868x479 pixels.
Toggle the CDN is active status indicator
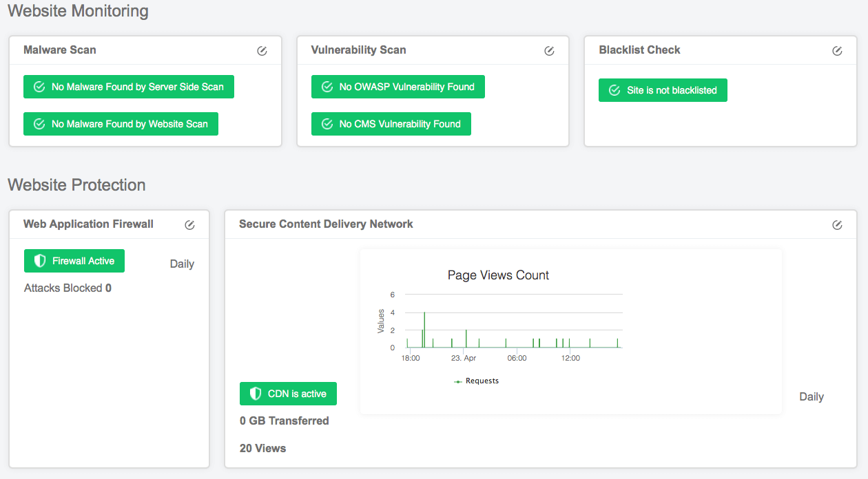(288, 393)
